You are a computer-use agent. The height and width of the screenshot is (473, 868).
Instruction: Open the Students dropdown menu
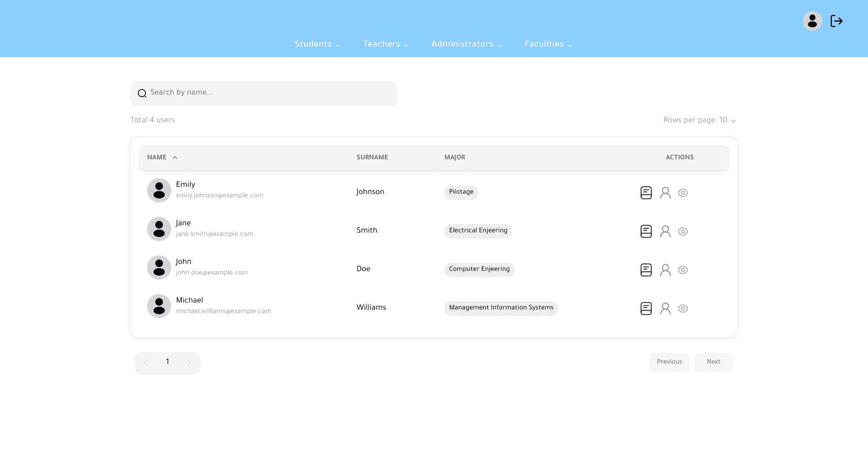tap(317, 44)
